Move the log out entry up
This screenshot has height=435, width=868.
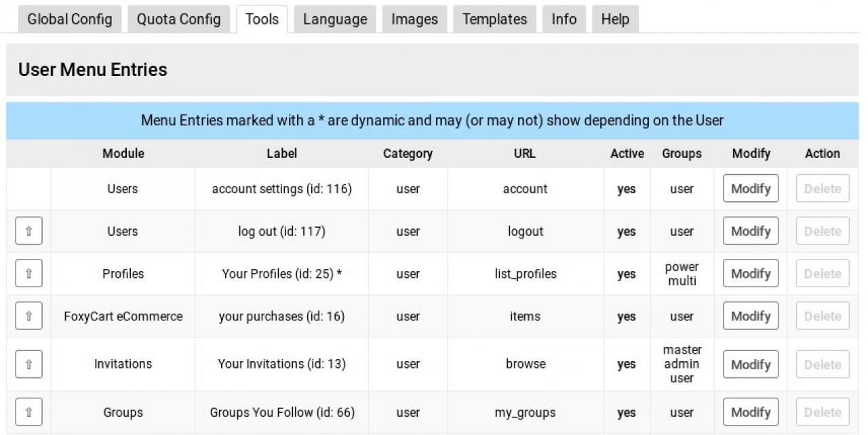pos(28,231)
